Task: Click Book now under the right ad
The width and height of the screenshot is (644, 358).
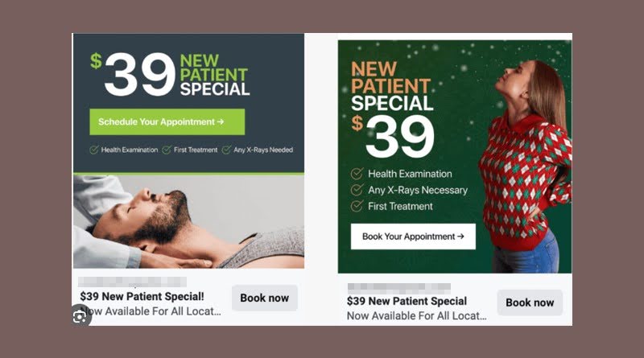Action: (530, 302)
